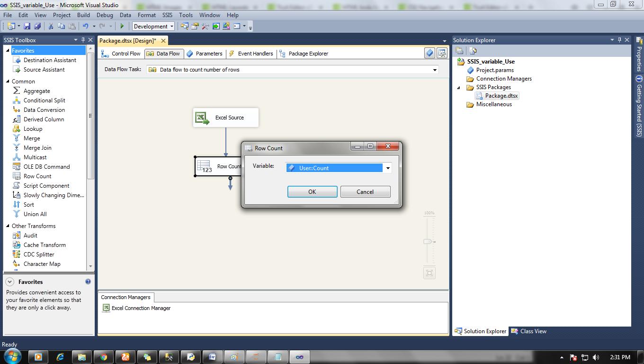The width and height of the screenshot is (644, 364).
Task: Select Project.params in Solution Explorer
Action: coord(490,70)
